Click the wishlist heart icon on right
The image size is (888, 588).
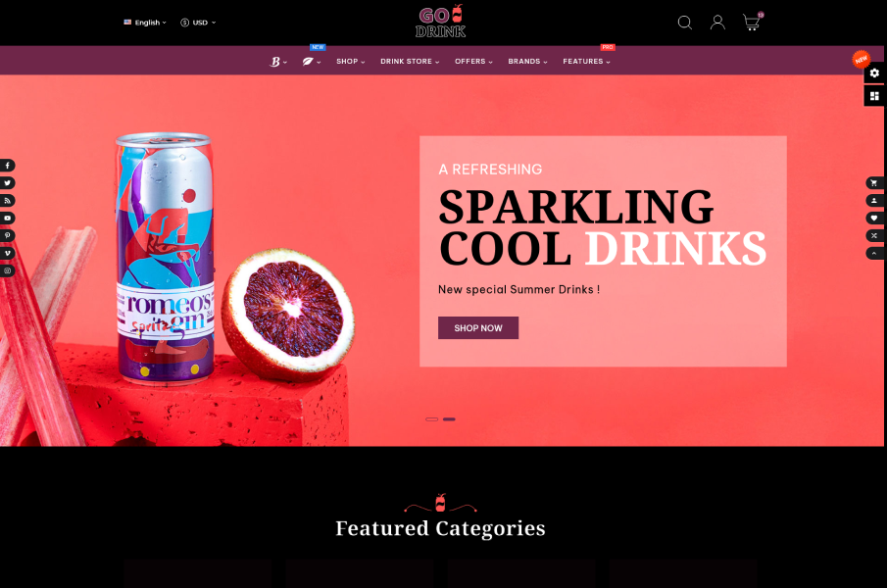point(874,219)
